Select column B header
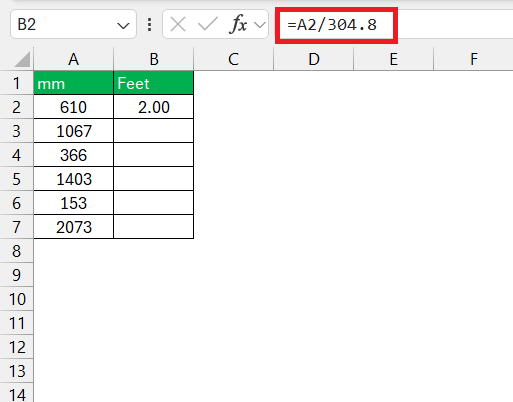Screen dimensions: 513x402 pos(154,59)
